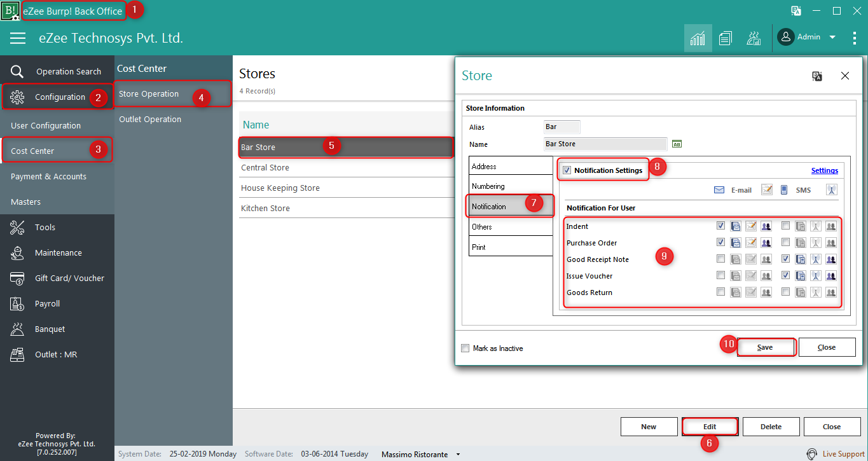Switch to the Print tab
The height and width of the screenshot is (461, 868).
(511, 247)
